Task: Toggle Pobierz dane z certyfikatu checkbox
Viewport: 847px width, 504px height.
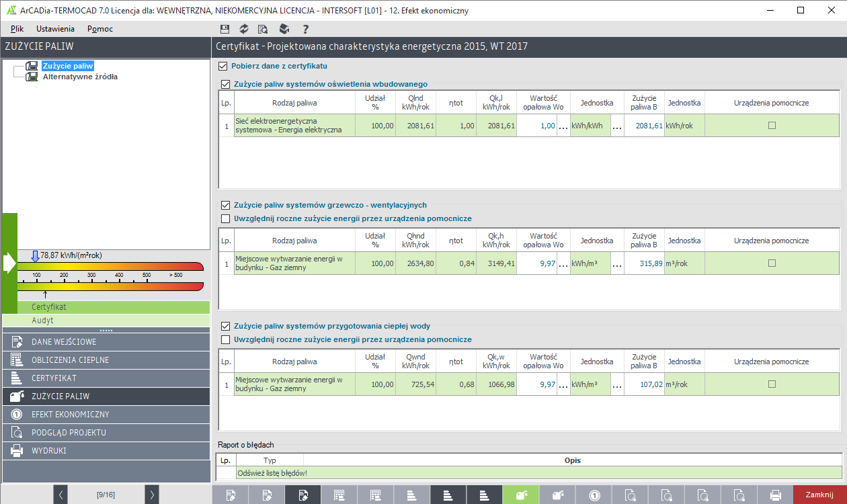Action: tap(223, 67)
